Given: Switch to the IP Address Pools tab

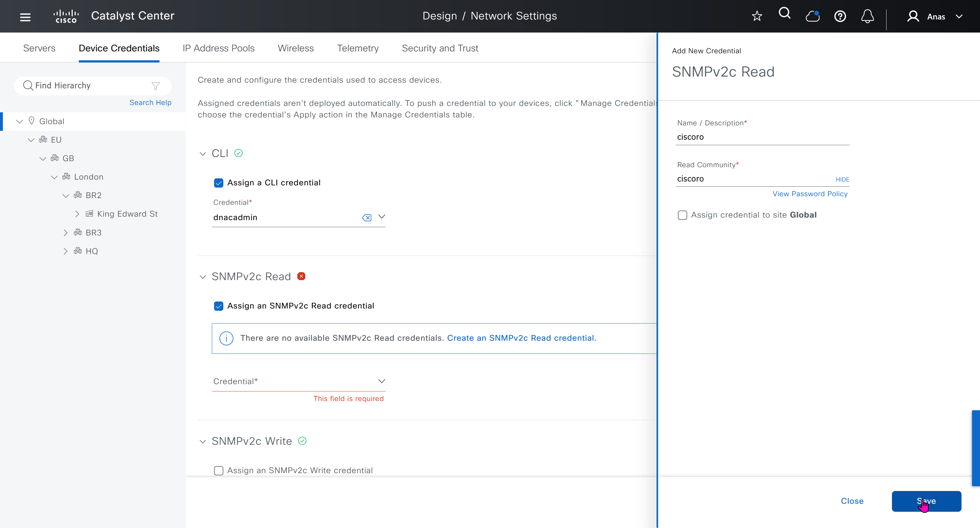Looking at the screenshot, I should click(219, 48).
